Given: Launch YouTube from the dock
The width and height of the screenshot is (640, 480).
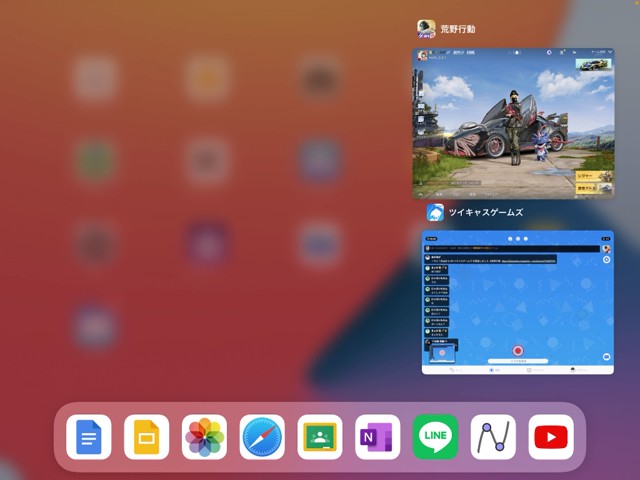Looking at the screenshot, I should 551,437.
